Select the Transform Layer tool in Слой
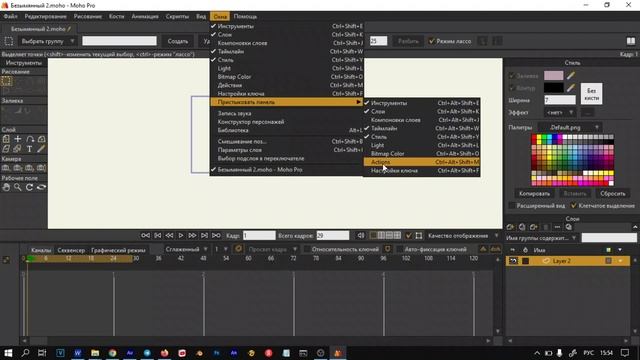Screen dimensions: 640x360 [x=6, y=140]
